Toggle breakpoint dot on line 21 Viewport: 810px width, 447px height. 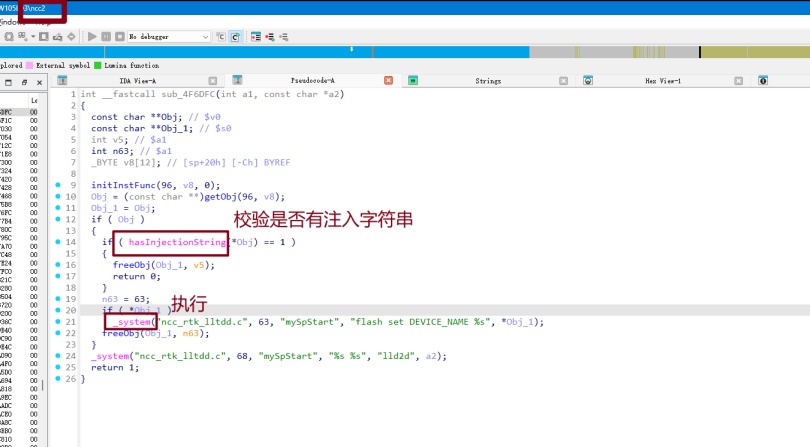click(x=59, y=322)
